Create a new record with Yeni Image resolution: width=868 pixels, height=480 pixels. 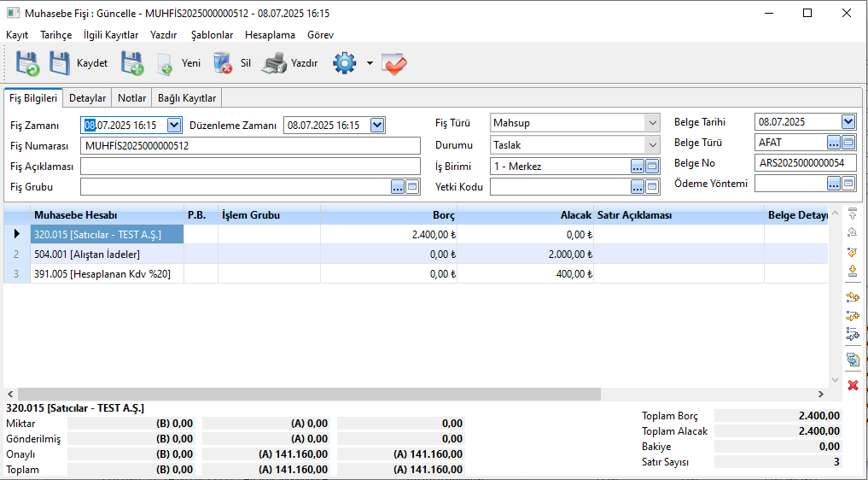[x=180, y=63]
